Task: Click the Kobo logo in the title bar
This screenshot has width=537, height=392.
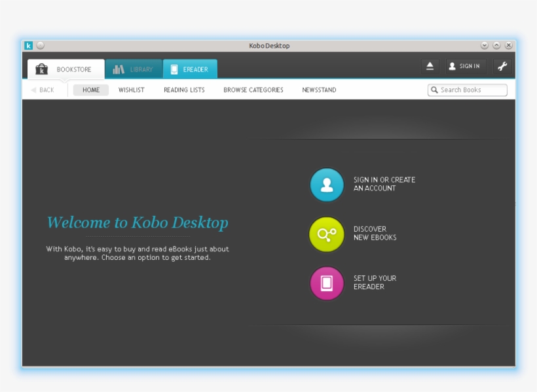Action: [28, 46]
